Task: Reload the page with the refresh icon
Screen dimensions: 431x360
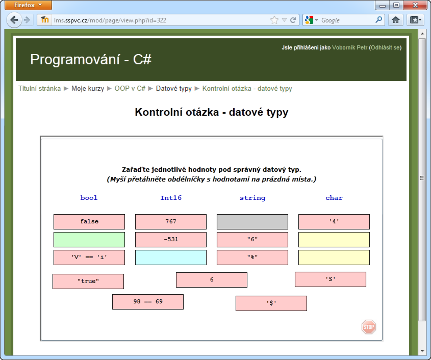Action: point(293,20)
